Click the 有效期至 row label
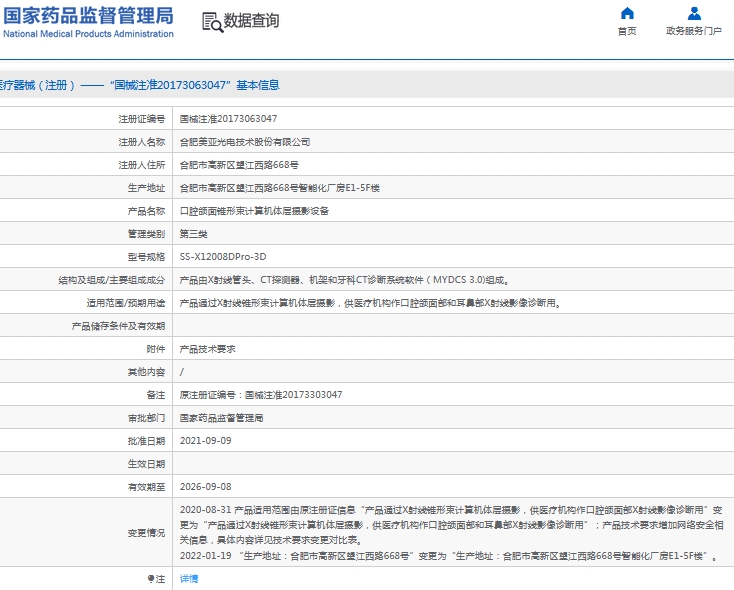 (146, 487)
